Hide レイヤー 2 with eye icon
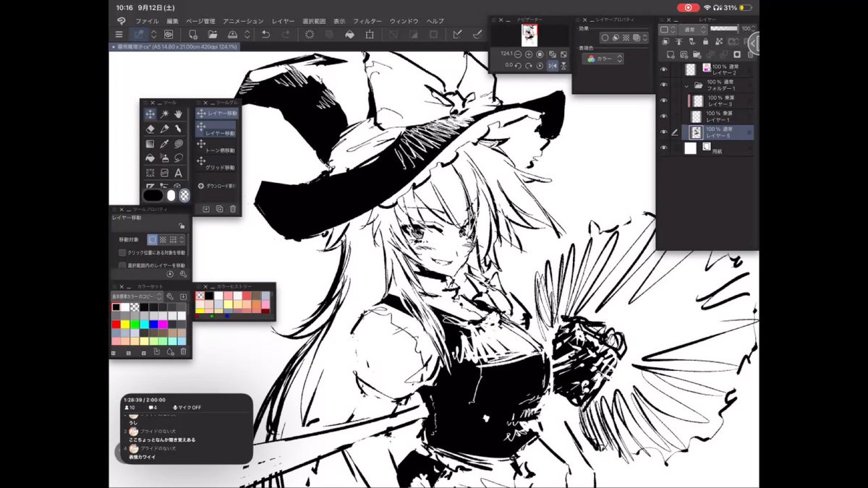868x488 pixels. pos(664,69)
